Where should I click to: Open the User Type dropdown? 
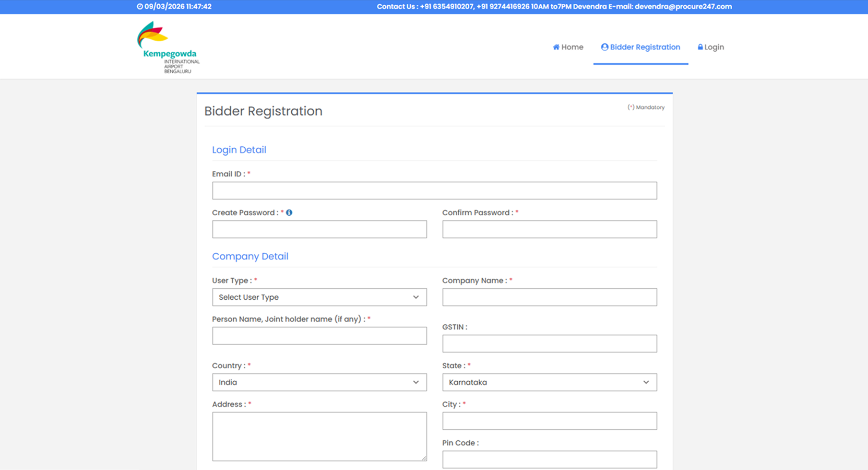tap(319, 297)
